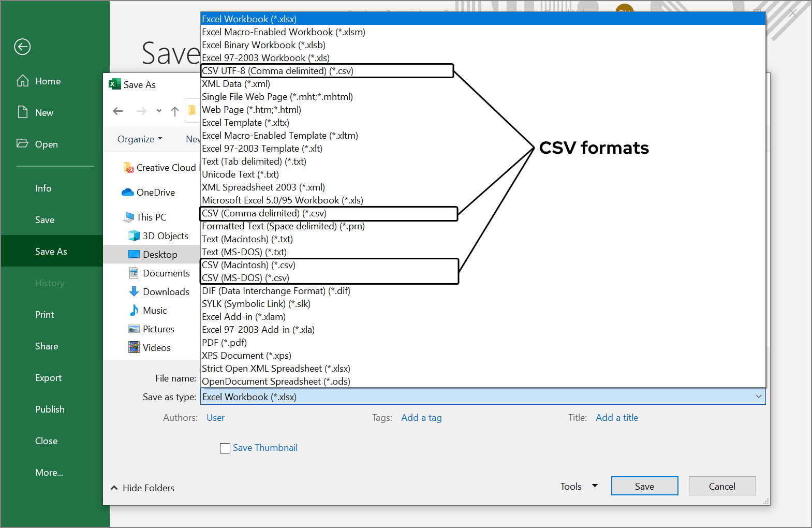This screenshot has width=812, height=528.
Task: Click the Home house icon in sidebar
Action: pos(23,81)
